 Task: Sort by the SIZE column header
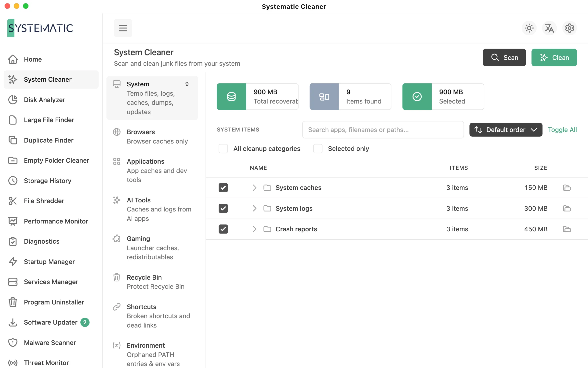pos(541,168)
